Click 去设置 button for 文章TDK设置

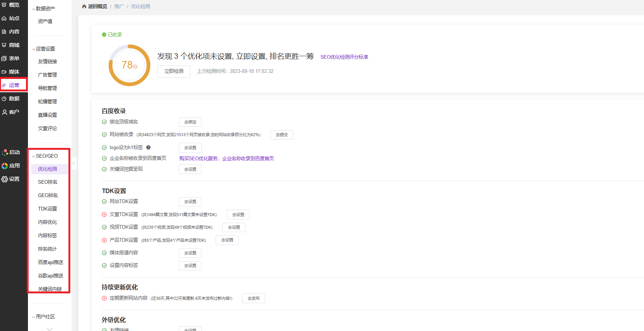[238, 215]
